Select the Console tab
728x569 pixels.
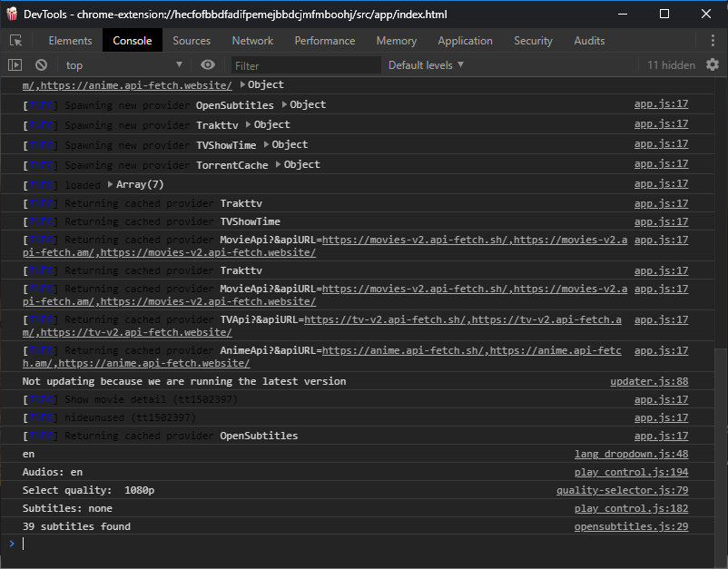(x=133, y=41)
